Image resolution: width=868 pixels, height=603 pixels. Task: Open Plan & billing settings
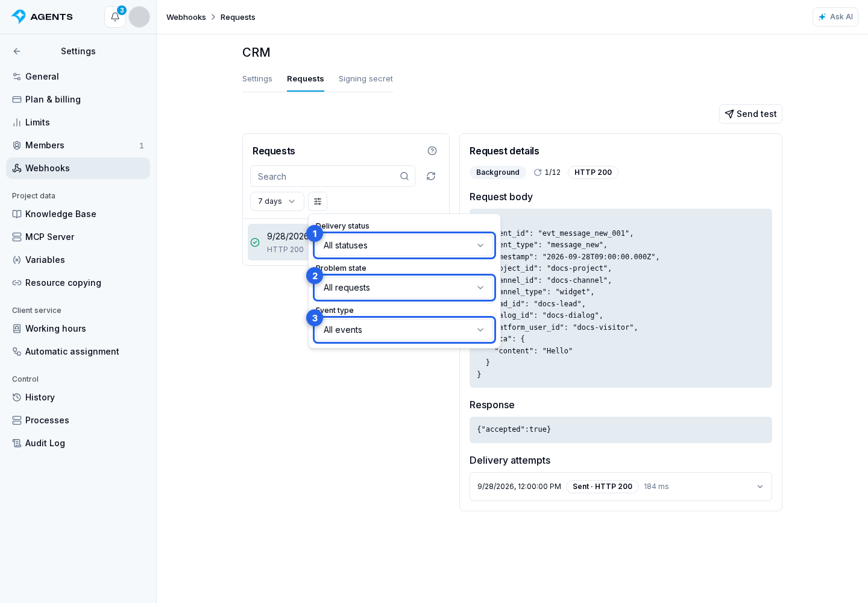click(78, 99)
